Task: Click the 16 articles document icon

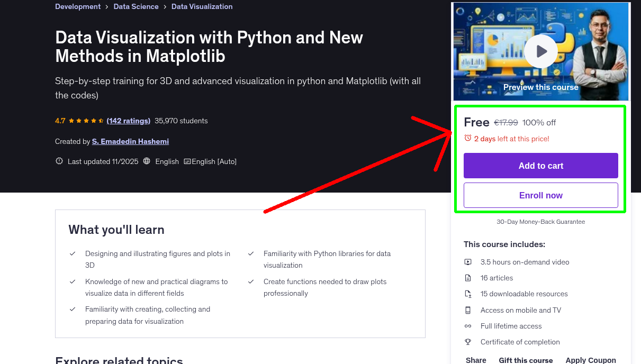Action: [x=468, y=278]
